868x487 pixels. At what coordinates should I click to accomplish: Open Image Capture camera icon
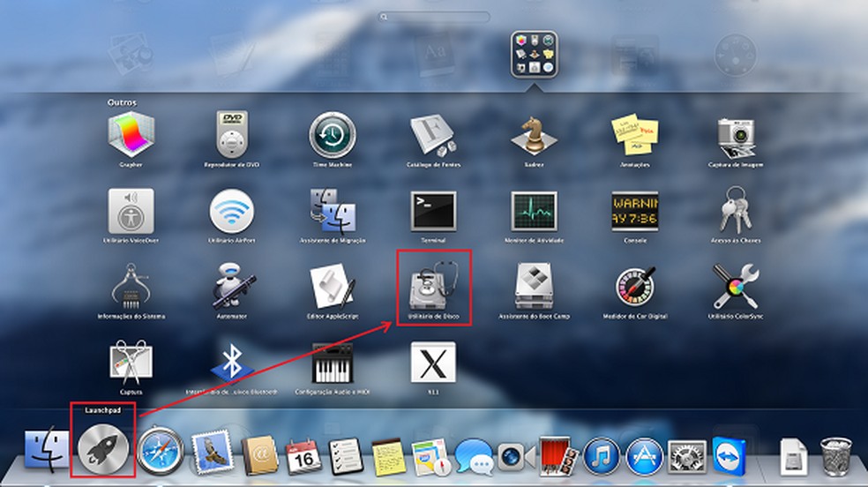tap(736, 138)
